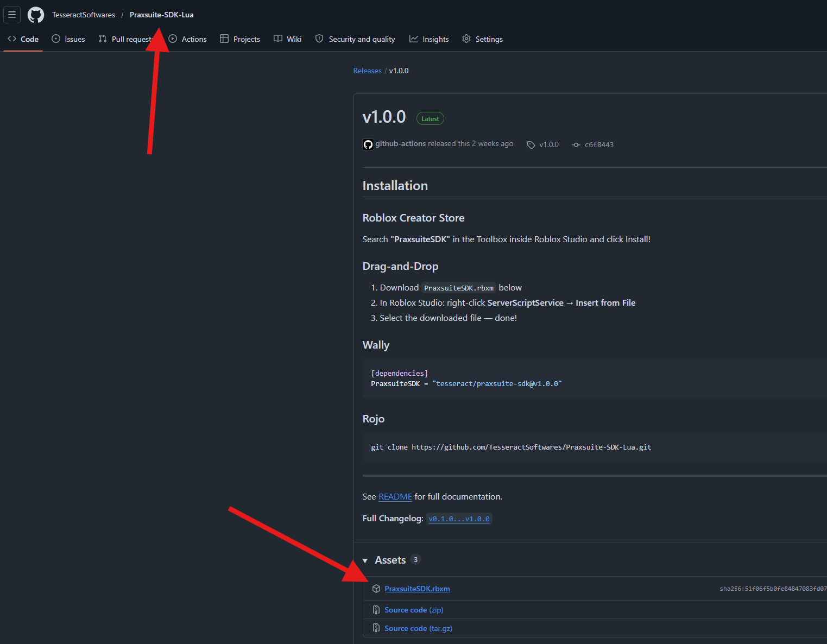The width and height of the screenshot is (827, 644).
Task: Click the package icon beside PraxsuiteSDK.rbxm
Action: click(x=376, y=589)
